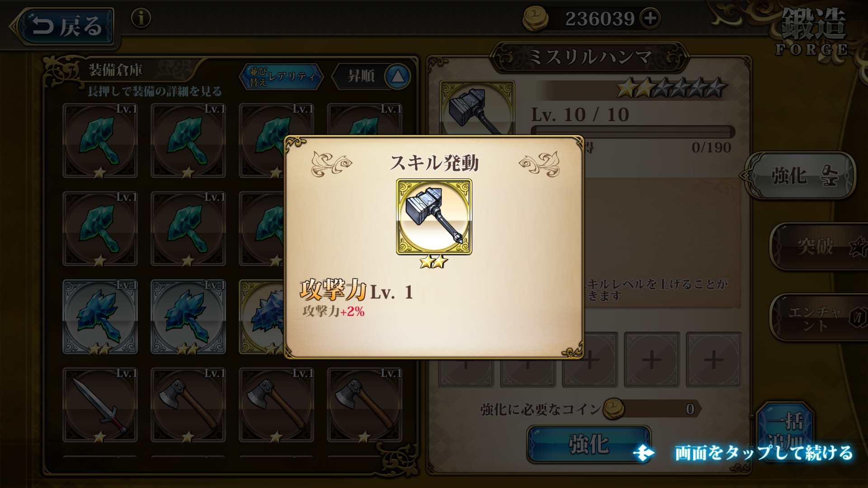Switch to the 突破 breakthrough tab

pos(819,246)
